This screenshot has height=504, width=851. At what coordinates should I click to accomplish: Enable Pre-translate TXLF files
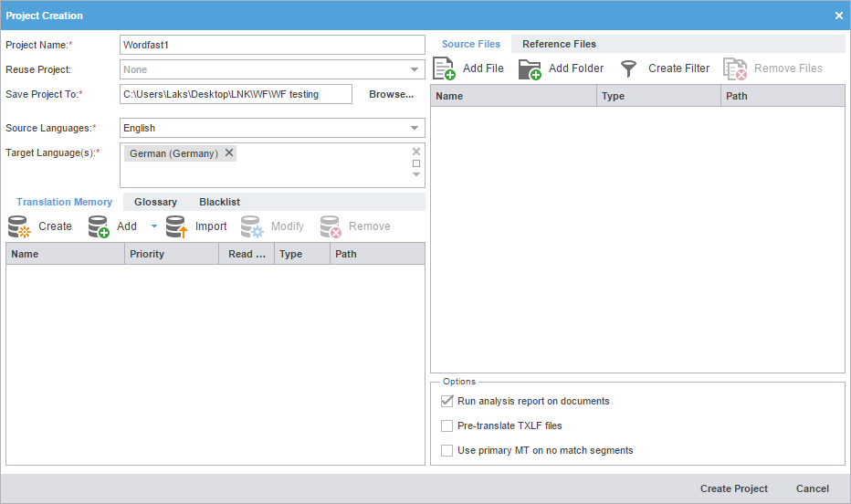(447, 425)
